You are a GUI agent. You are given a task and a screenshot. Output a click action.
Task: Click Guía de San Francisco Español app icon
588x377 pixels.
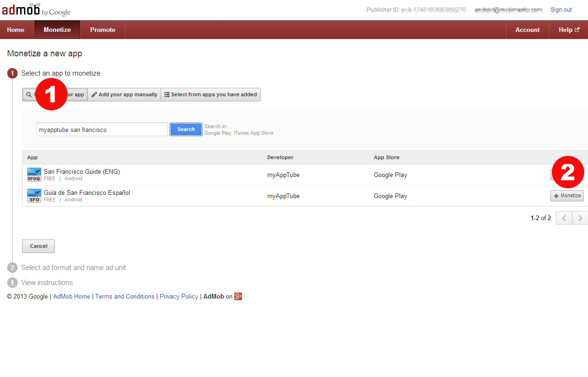coord(34,196)
